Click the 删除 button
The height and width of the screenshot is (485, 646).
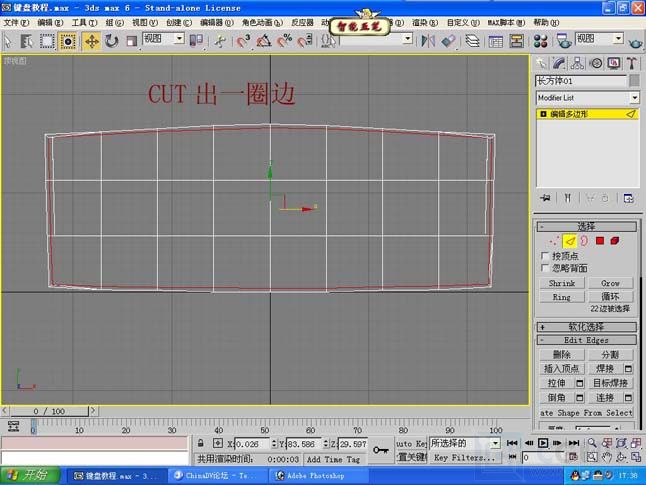[x=562, y=355]
